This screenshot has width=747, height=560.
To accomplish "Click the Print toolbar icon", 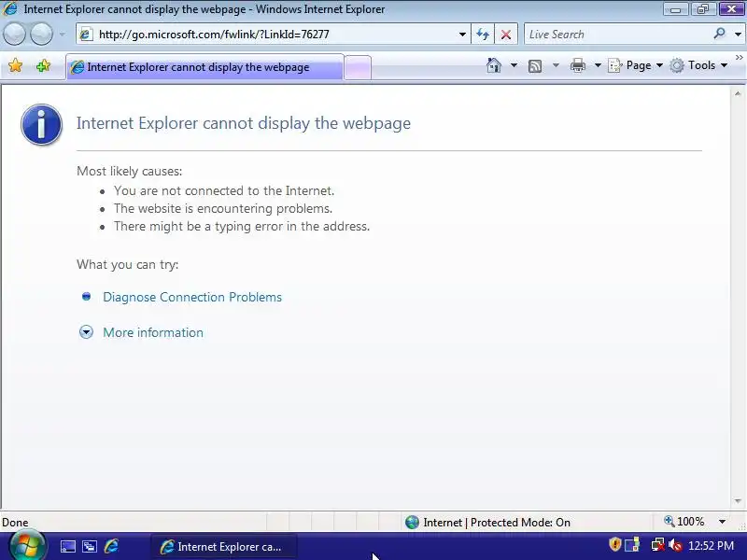I will click(x=577, y=65).
